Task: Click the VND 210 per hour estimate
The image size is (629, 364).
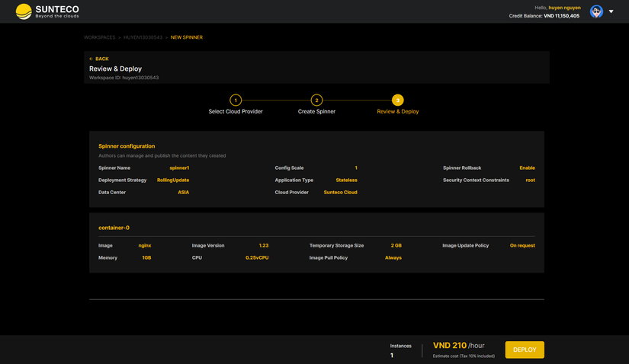Action: point(458,346)
